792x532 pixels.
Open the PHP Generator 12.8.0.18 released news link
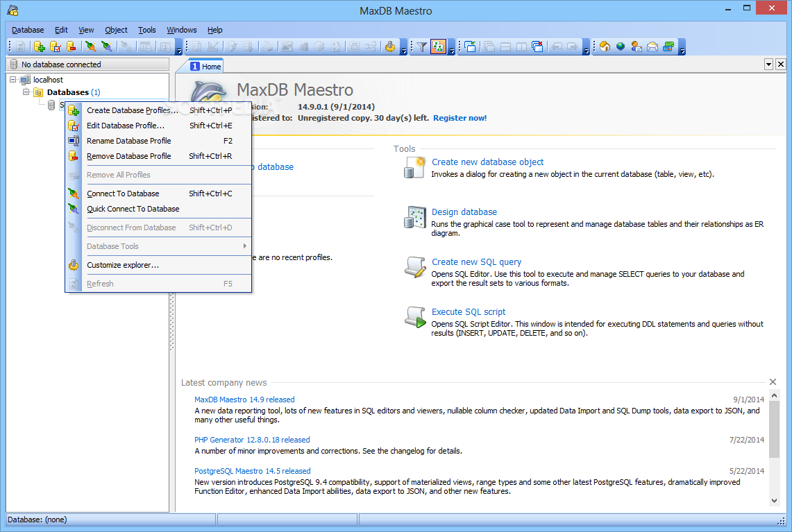(252, 440)
